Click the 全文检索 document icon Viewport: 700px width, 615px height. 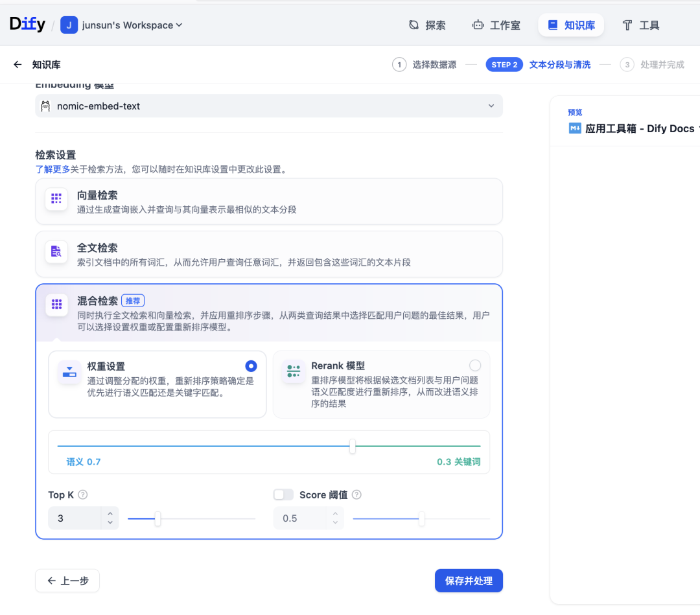56,251
